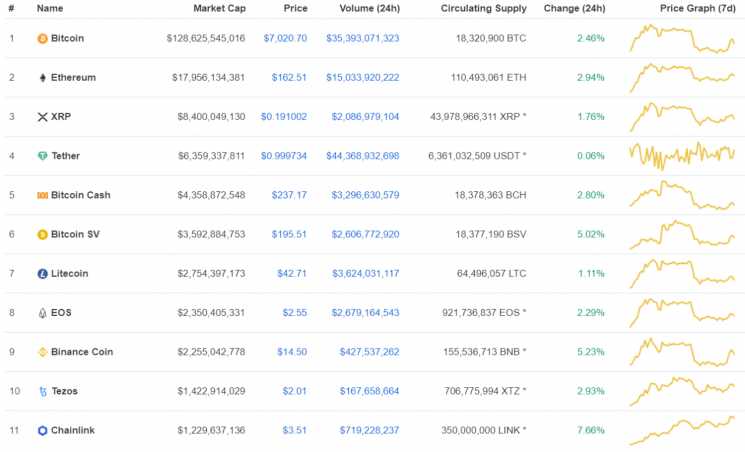Click the EOS logo icon
This screenshot has height=452, width=745.
click(x=42, y=313)
